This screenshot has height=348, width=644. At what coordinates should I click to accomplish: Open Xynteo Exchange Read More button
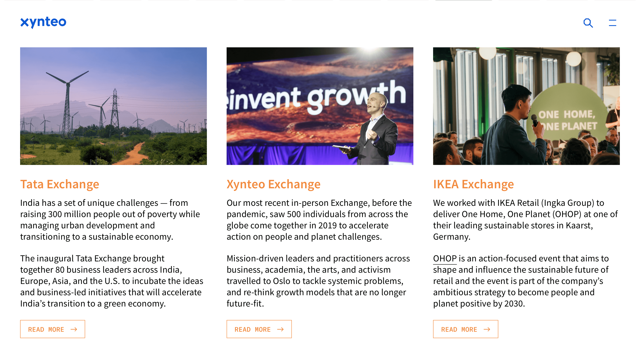(259, 329)
